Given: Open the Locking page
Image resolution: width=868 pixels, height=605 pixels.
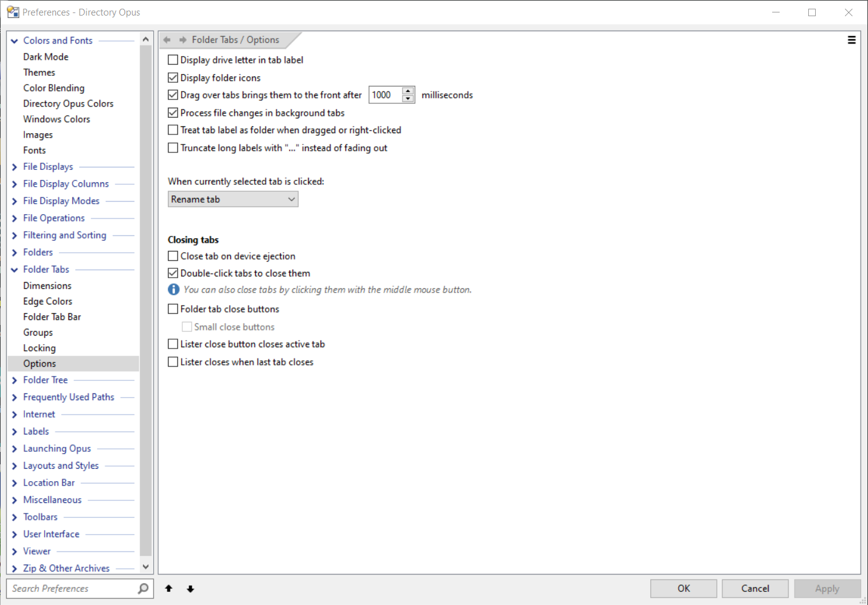Looking at the screenshot, I should click(39, 348).
